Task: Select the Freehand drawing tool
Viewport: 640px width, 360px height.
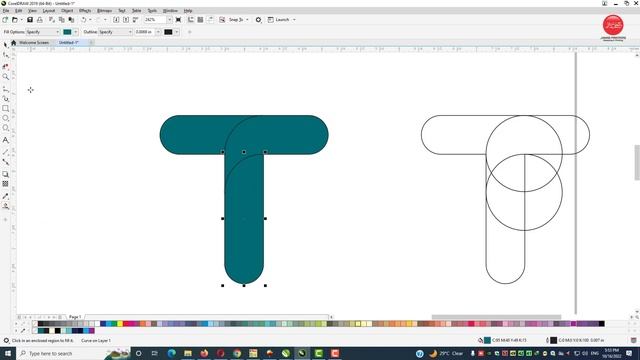Action: tap(5, 89)
